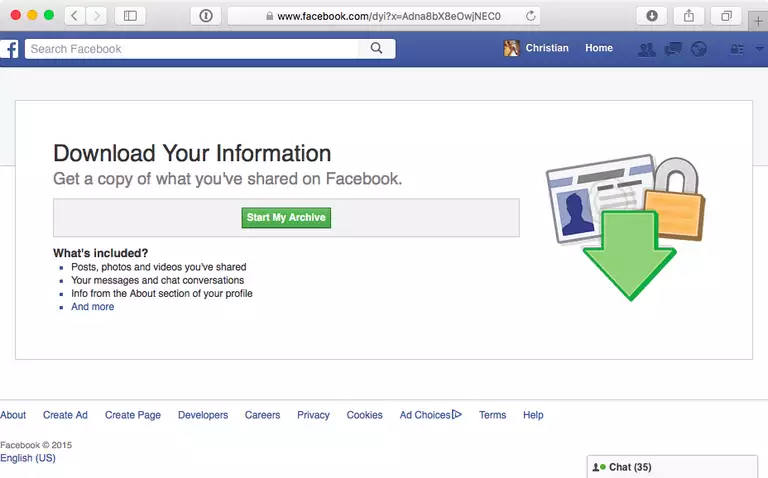This screenshot has width=768, height=478.
Task: Toggle the Safari sidebar panel
Action: tap(130, 16)
